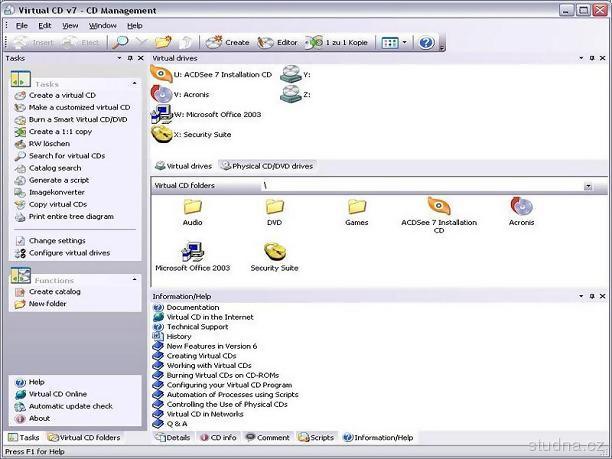Select the Security Suite image icon

[x=274, y=252]
